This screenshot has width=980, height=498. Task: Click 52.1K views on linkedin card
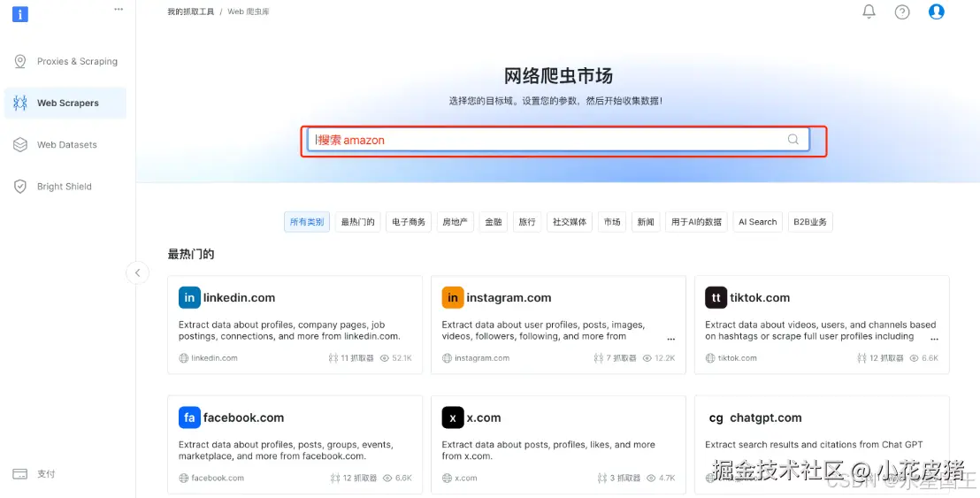[395, 358]
